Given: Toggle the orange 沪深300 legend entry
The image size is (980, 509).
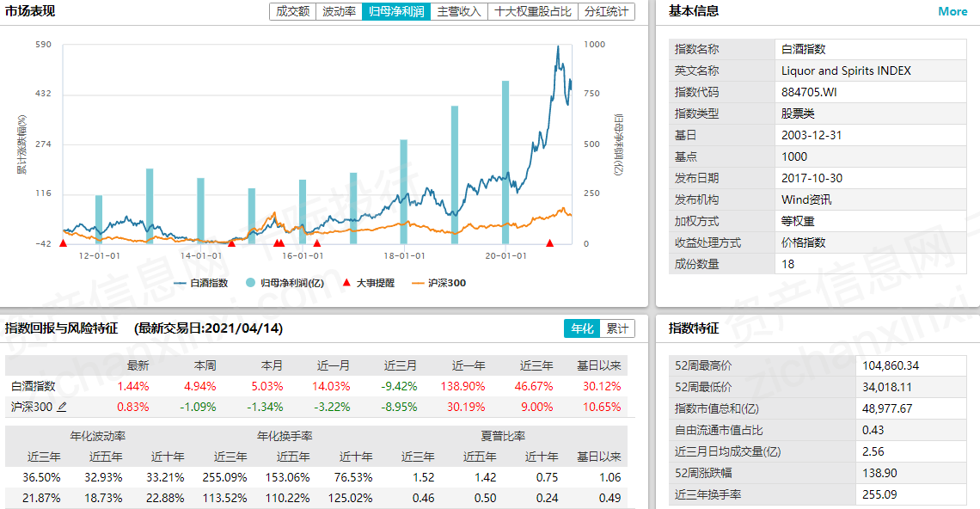Looking at the screenshot, I should [x=438, y=283].
